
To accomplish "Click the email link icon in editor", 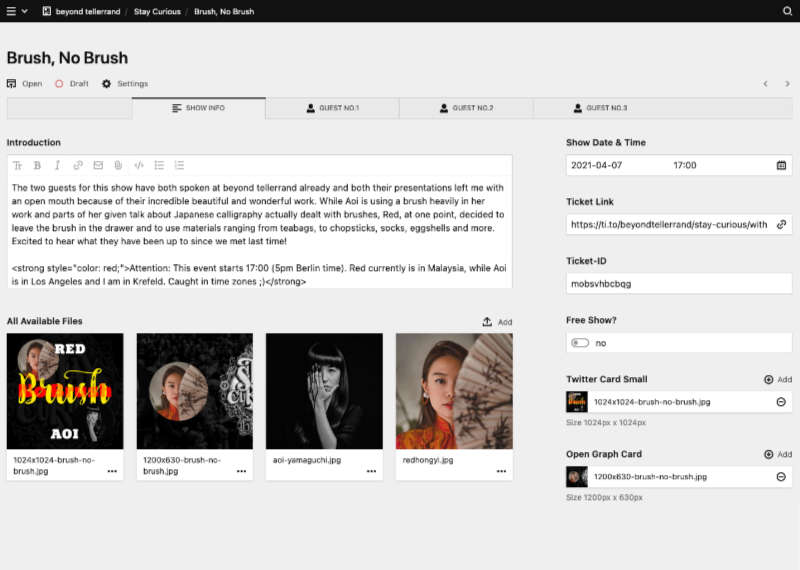I will (98, 165).
